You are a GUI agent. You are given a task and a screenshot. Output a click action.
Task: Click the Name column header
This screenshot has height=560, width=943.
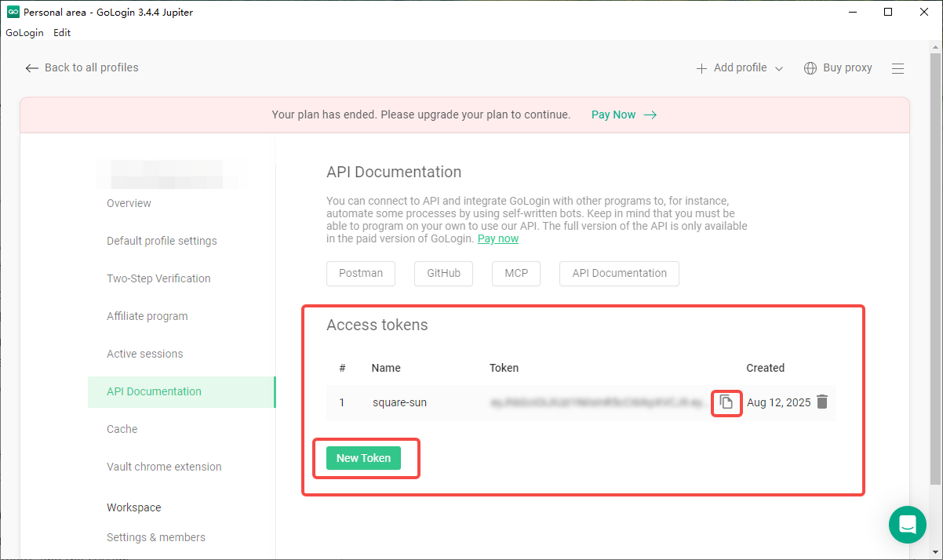[x=386, y=368]
